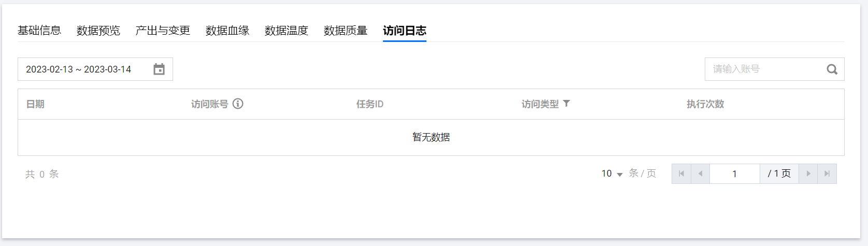
Task: Go to the previous page arrow
Action: (701, 173)
